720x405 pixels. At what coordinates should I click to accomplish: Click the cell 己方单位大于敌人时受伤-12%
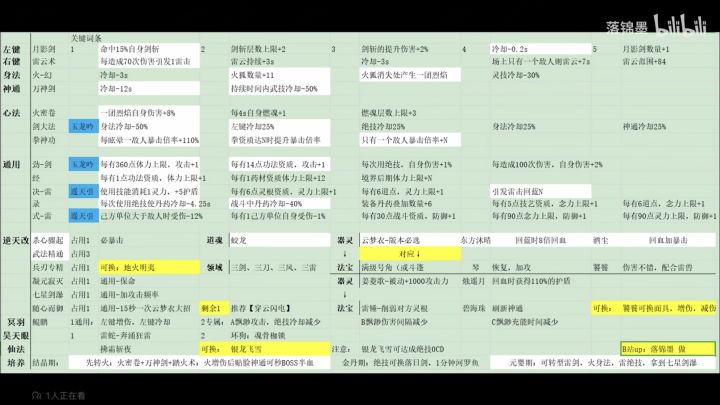point(152,216)
